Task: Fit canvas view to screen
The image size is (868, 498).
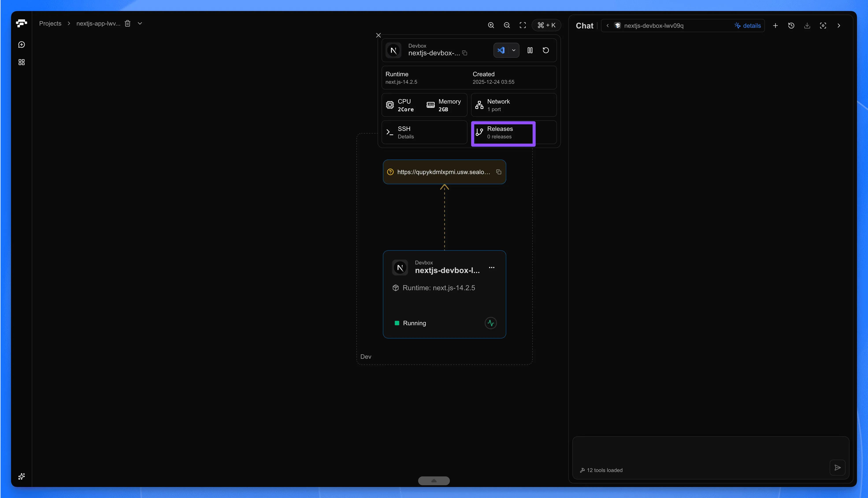Action: coord(523,25)
